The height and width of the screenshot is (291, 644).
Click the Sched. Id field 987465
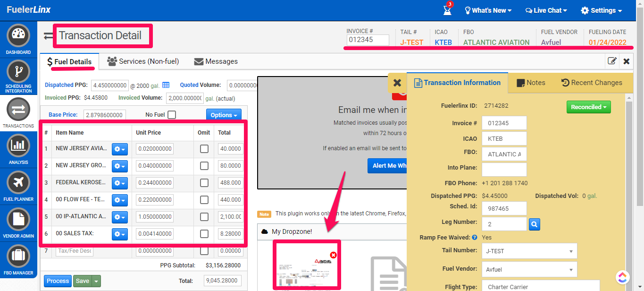[x=504, y=208]
